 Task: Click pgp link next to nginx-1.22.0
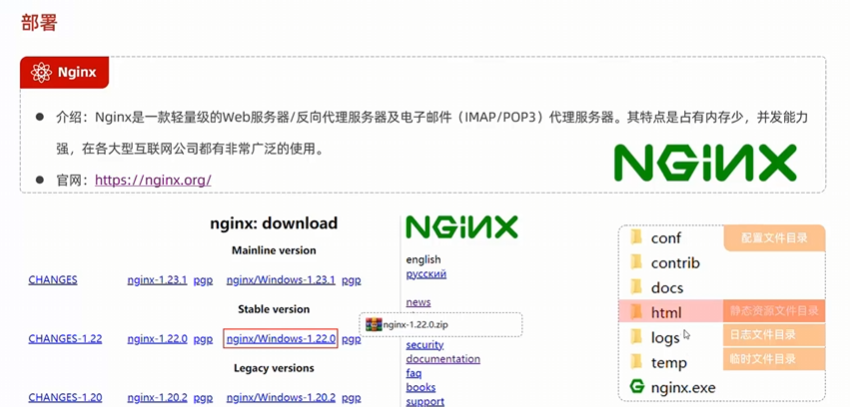click(x=203, y=339)
